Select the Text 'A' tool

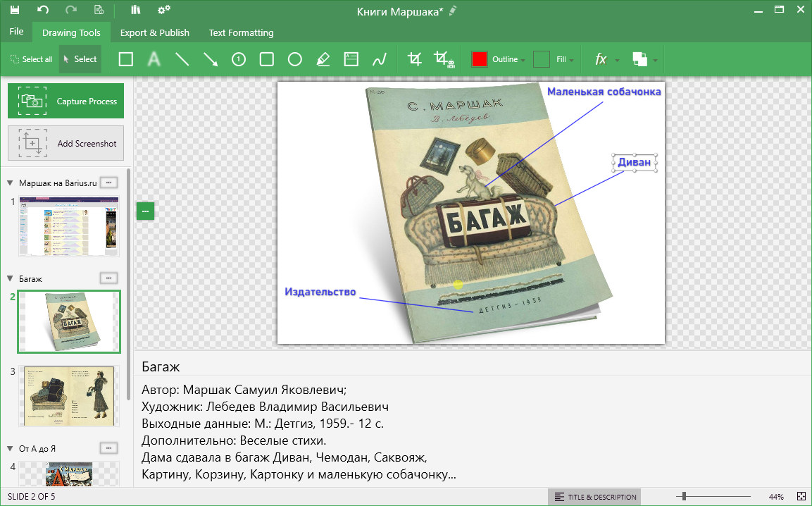pos(154,59)
